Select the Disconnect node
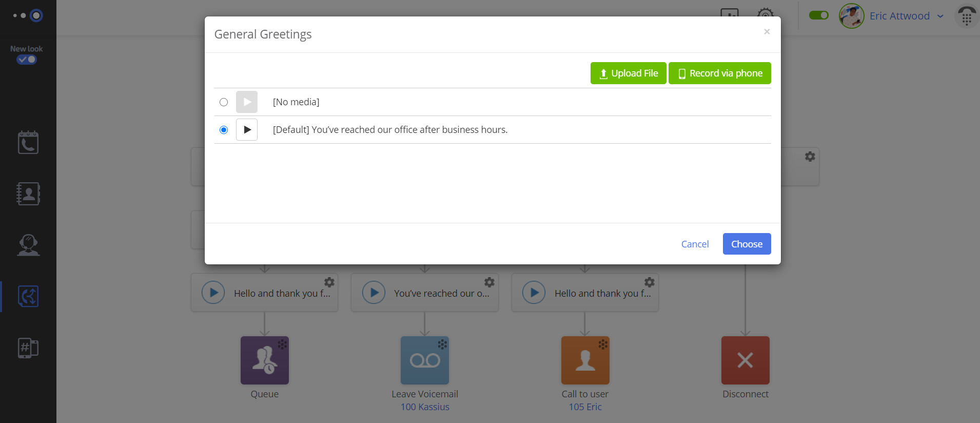 point(745,360)
